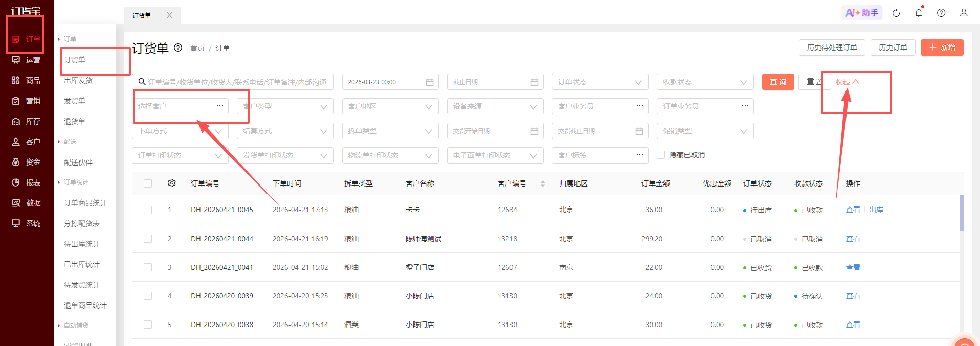Click the start date 2026-03-23 field
The height and width of the screenshot is (346, 980).
pyautogui.click(x=390, y=82)
